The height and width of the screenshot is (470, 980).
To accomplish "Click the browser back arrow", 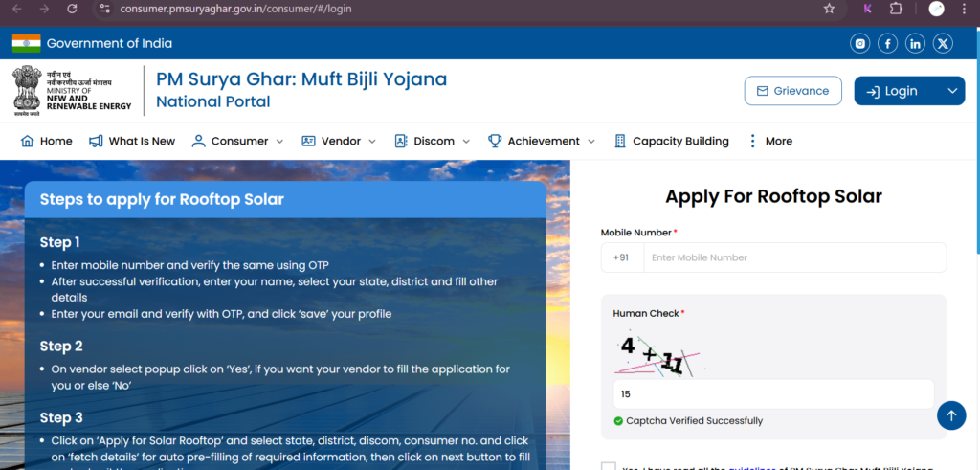I will [x=17, y=9].
